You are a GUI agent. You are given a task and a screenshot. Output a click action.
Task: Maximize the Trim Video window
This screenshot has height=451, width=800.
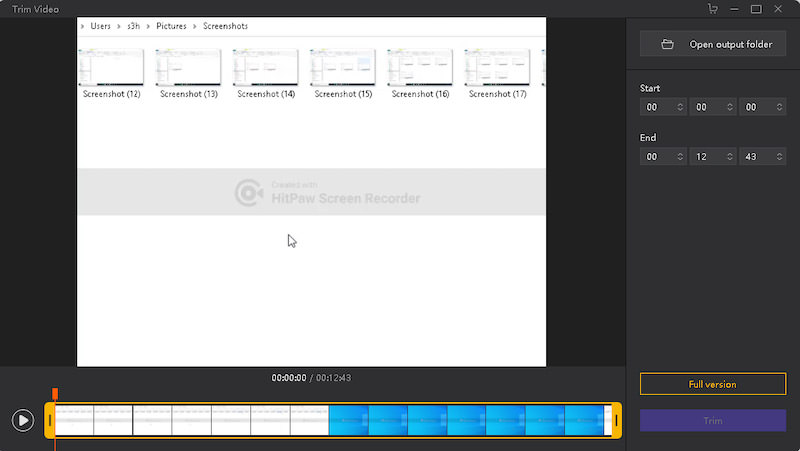[756, 9]
